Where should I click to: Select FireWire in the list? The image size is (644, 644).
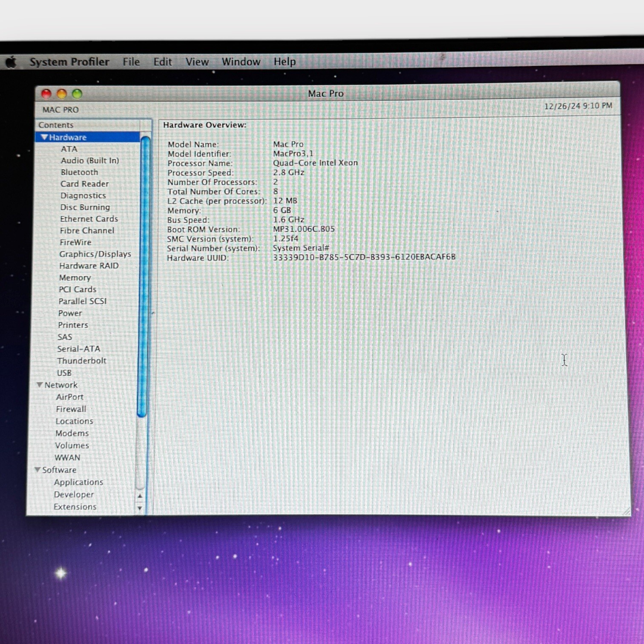[75, 242]
